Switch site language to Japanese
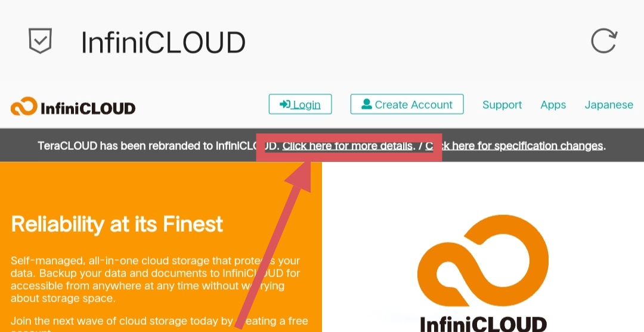 [608, 105]
